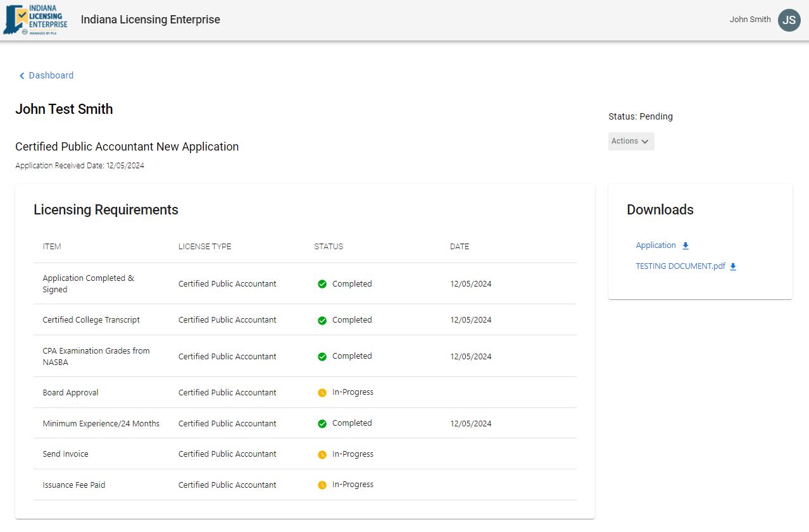Open the JS user avatar menu
Image resolution: width=809 pixels, height=532 pixels.
[789, 20]
